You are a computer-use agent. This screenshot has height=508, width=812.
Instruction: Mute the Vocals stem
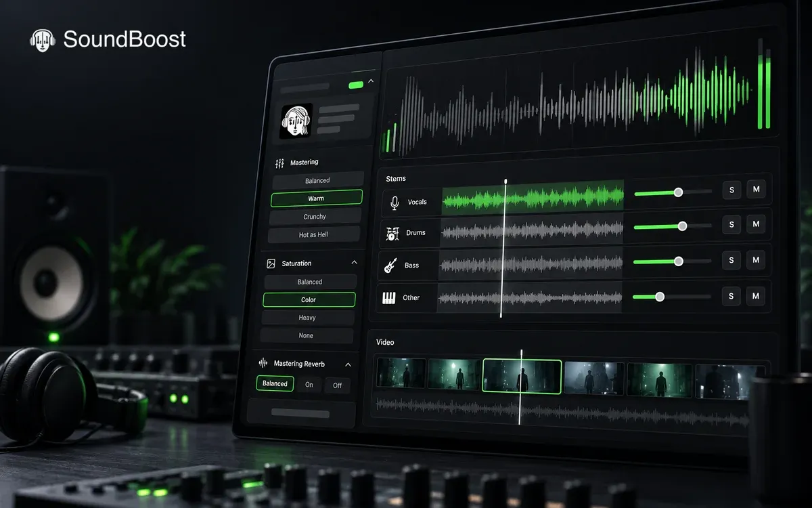pyautogui.click(x=757, y=189)
